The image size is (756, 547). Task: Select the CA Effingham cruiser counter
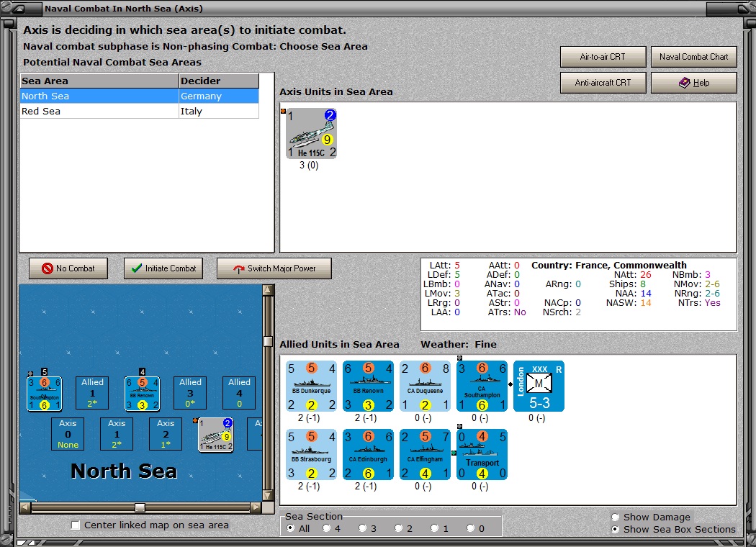point(425,454)
